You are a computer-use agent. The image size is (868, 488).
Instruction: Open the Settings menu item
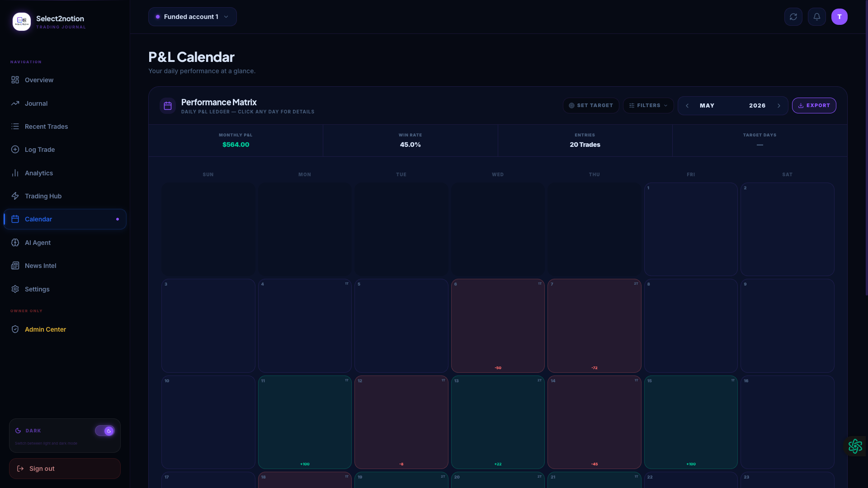[x=65, y=289]
